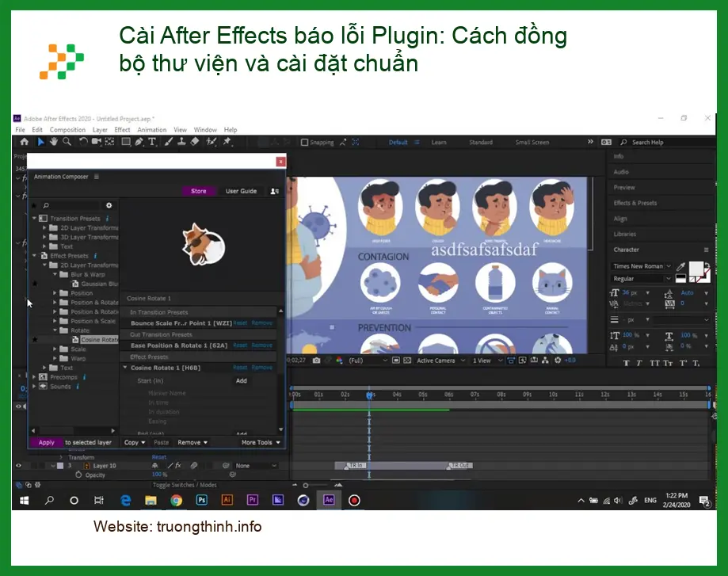Open the Times New Roman font dropdown
Screen dimensions: 728x576
point(642,266)
